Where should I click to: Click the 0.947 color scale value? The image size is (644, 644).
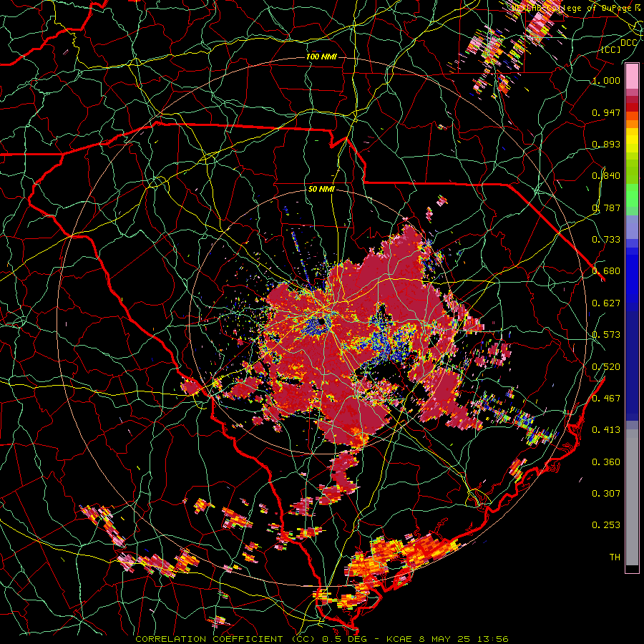pyautogui.click(x=606, y=112)
